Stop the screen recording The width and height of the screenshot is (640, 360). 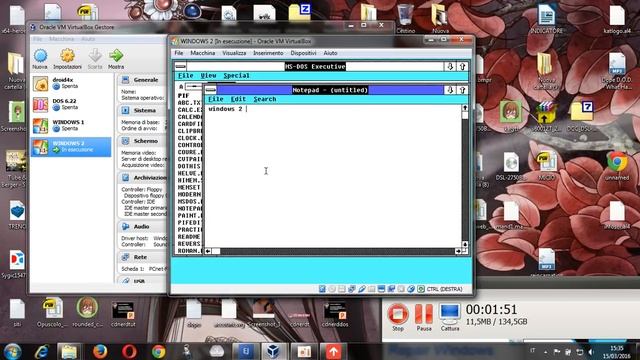click(x=398, y=315)
